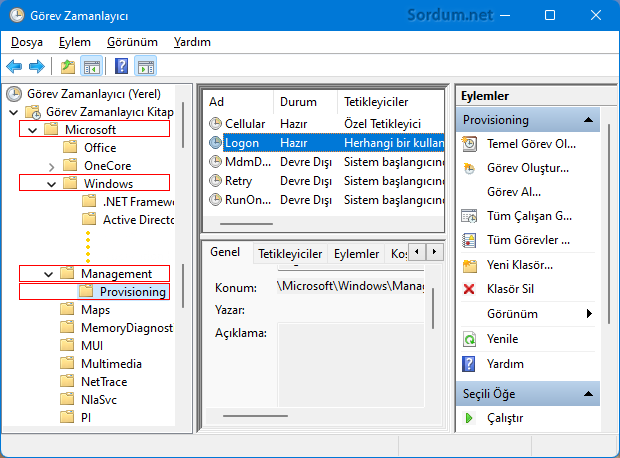Viewport: 620px width, 458px height.
Task: Click the clock icon of the Retry task
Action: pyautogui.click(x=215, y=181)
